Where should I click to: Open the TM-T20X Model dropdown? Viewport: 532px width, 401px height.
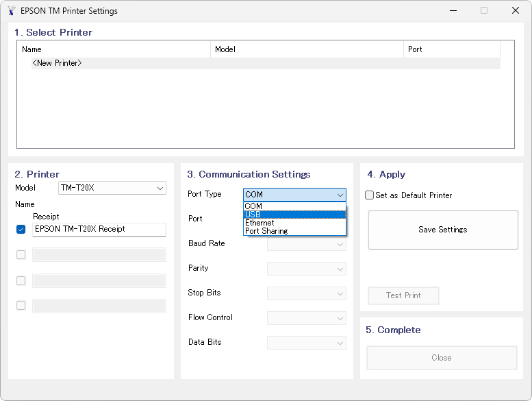[x=112, y=188]
